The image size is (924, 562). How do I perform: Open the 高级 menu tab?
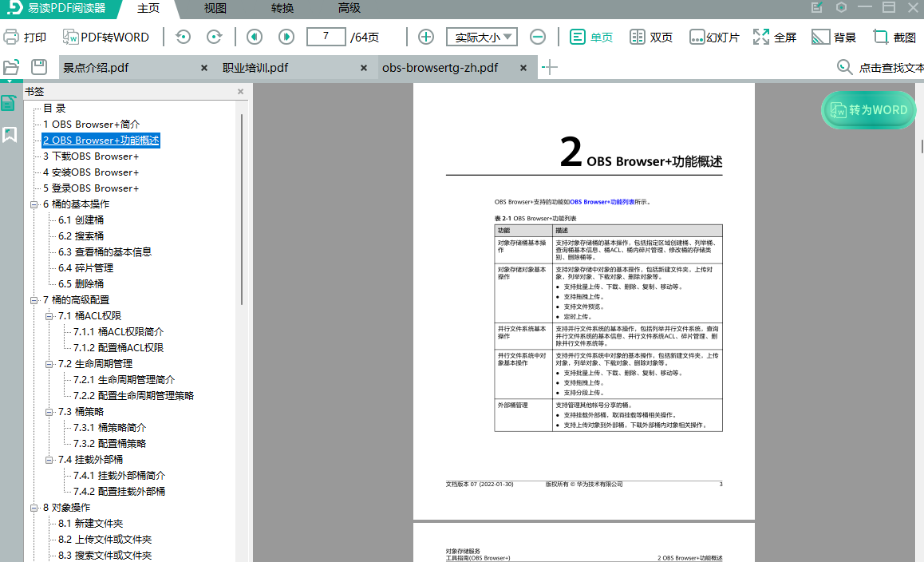(349, 8)
